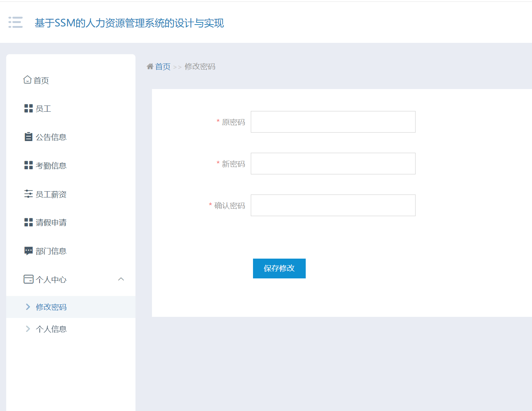Viewport: 532px width, 411px height.
Task: Select the 请假申请 grid icon
Action: click(x=28, y=222)
